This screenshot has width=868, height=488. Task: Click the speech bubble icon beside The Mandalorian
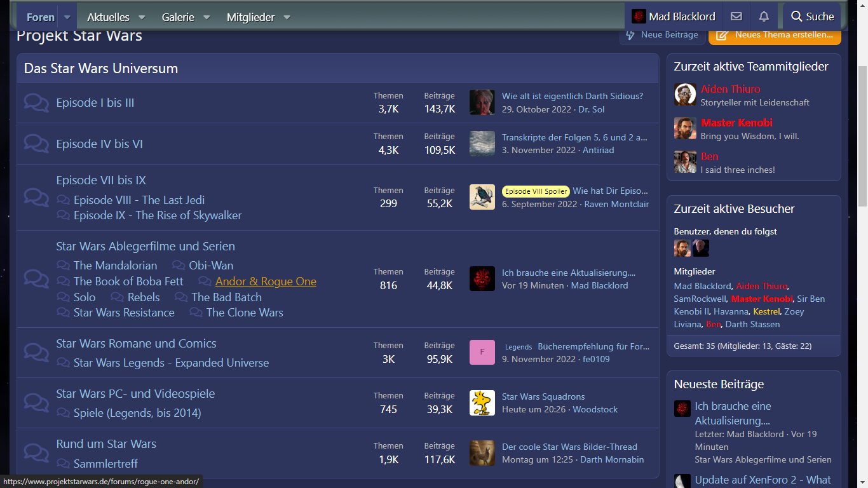64,266
